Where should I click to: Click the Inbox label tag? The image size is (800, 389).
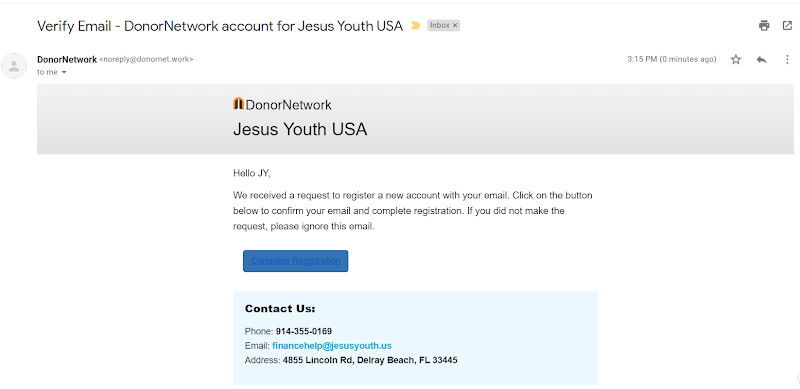tap(439, 25)
